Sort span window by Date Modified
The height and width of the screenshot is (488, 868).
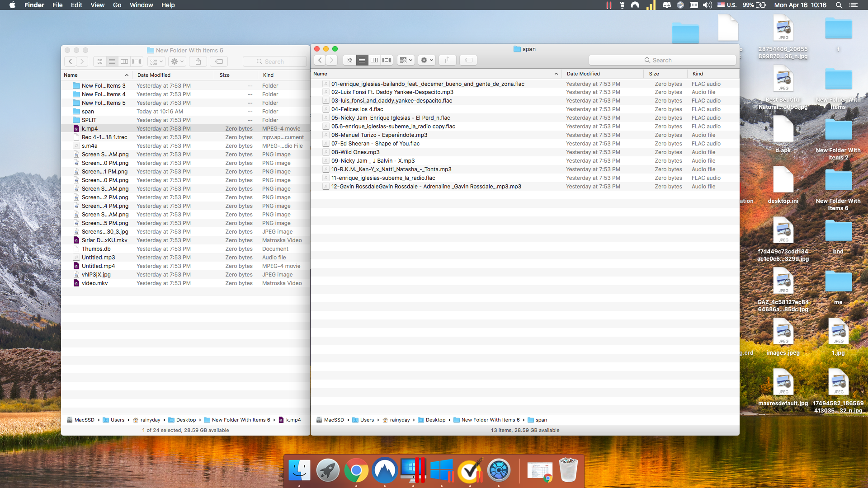(602, 74)
